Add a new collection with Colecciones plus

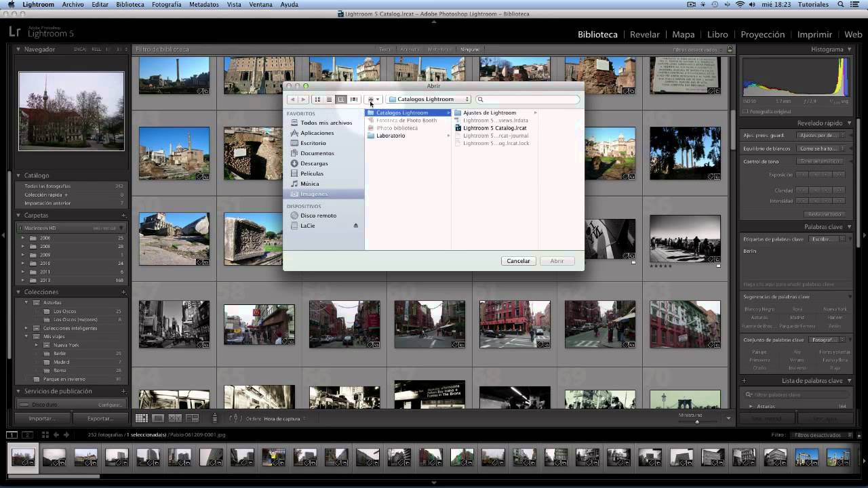123,292
